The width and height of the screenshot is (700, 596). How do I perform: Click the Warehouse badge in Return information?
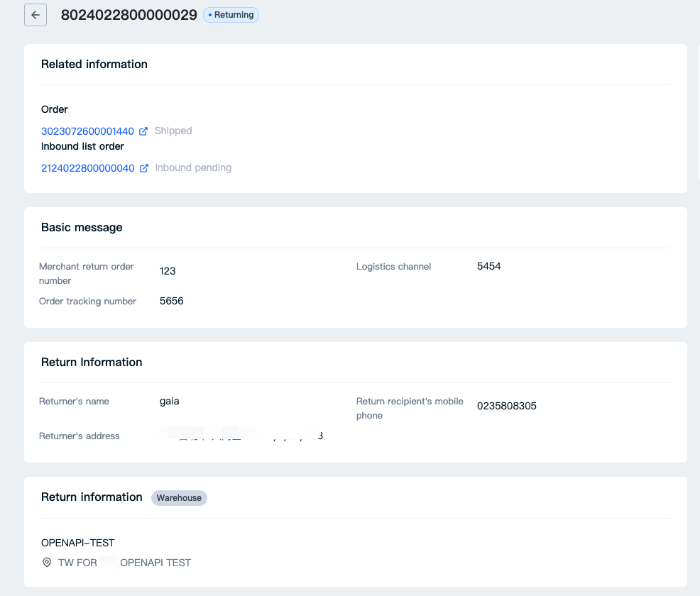click(179, 498)
